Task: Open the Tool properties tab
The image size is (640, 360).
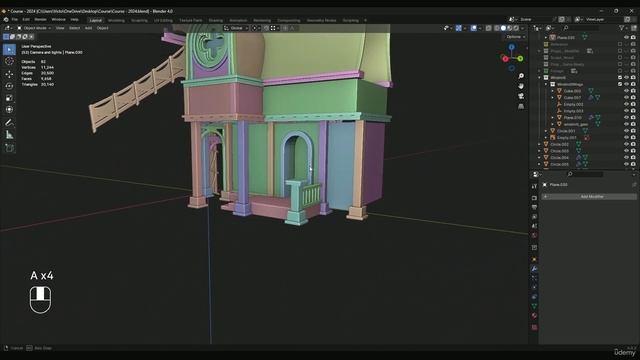Action: [x=534, y=186]
